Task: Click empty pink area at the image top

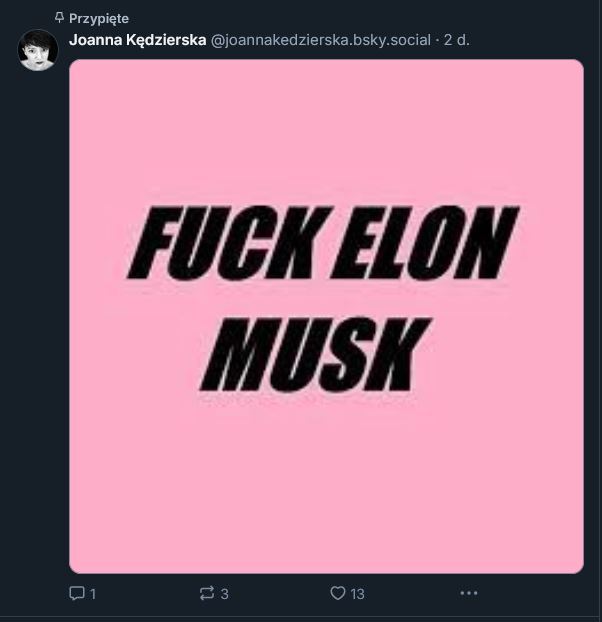Action: click(326, 119)
